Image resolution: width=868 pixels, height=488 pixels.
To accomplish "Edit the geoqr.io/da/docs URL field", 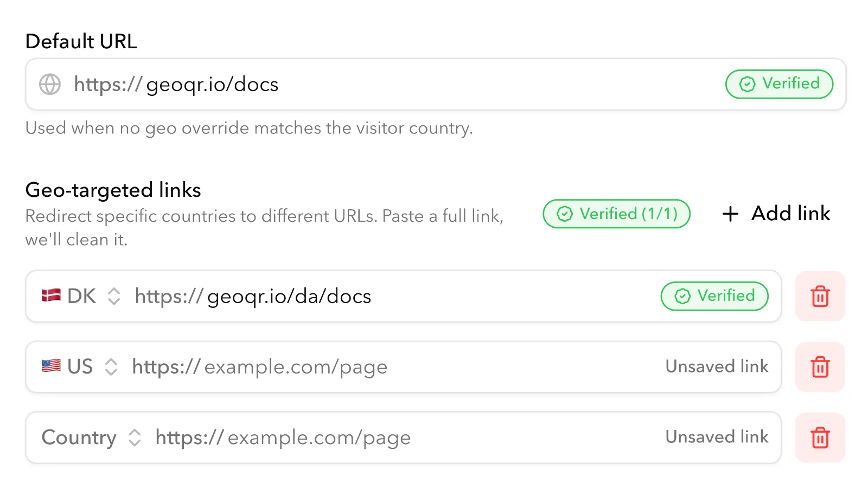I will click(x=380, y=296).
